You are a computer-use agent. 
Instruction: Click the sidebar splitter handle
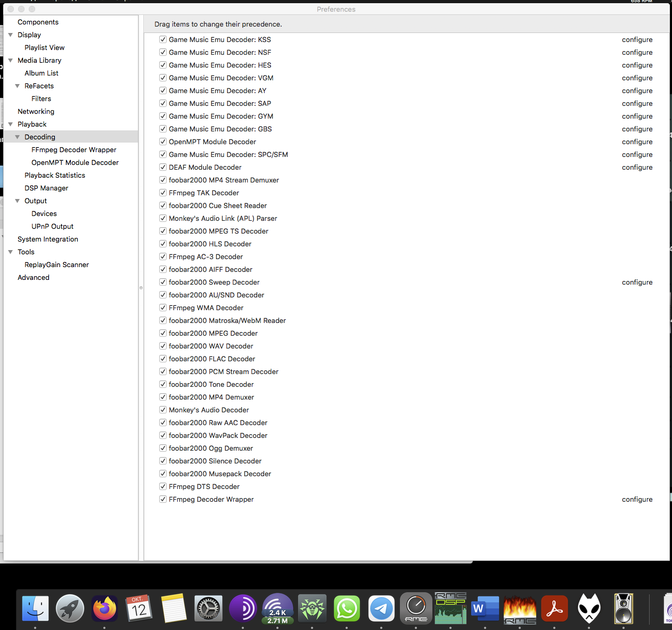coord(141,288)
